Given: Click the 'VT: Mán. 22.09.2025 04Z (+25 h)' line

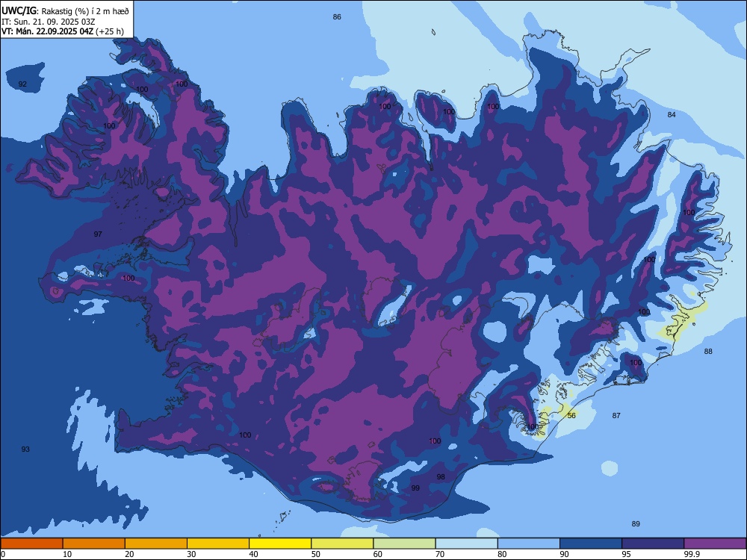Looking at the screenshot, I should click(63, 31).
